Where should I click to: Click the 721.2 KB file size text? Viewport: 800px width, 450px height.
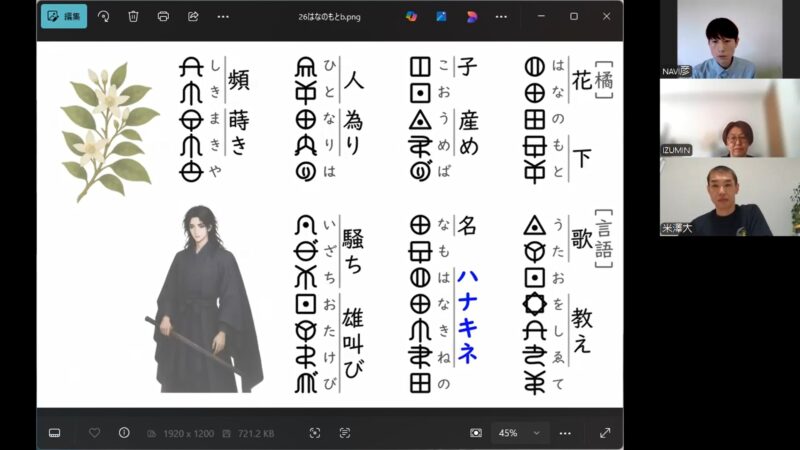[256, 434]
